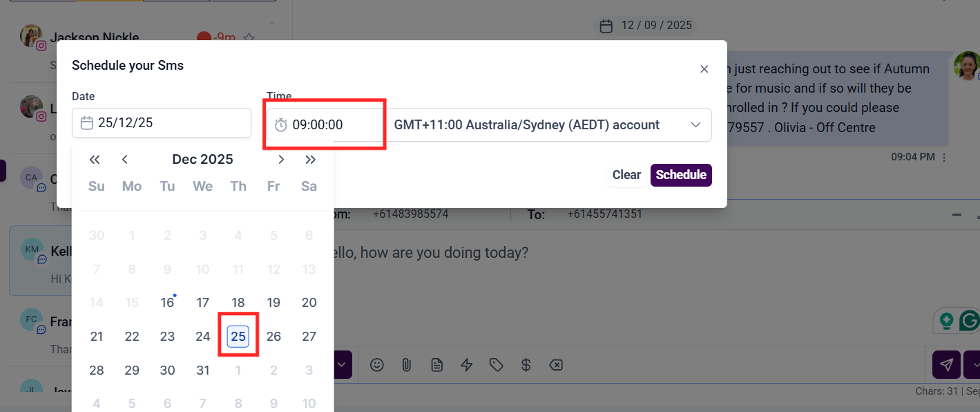
Task: Select December 29 in the calendar
Action: tap(132, 370)
